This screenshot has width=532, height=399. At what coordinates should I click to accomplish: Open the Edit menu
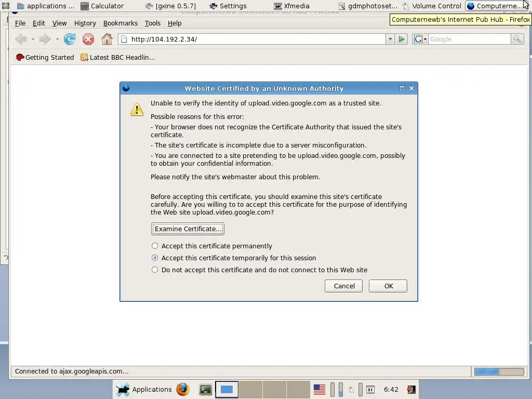pos(38,23)
